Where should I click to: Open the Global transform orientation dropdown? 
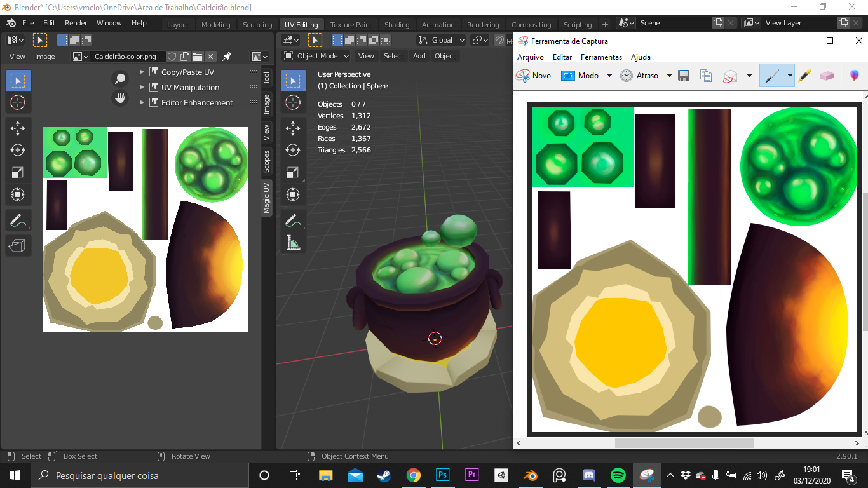coord(441,40)
